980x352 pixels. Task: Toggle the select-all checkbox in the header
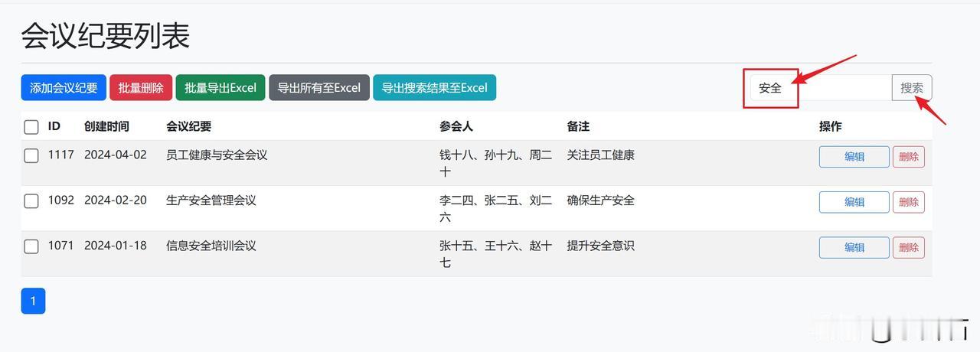(31, 127)
